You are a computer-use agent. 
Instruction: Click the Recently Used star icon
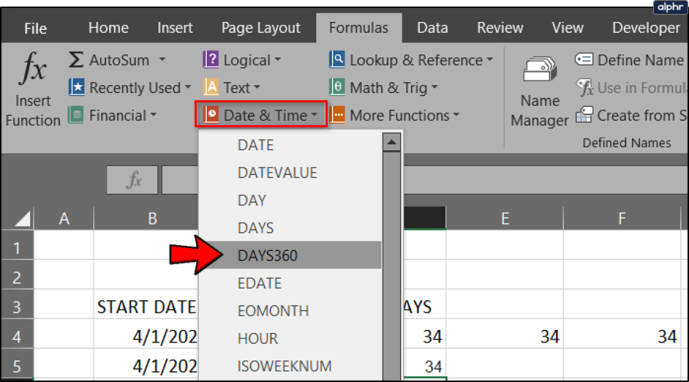(x=76, y=87)
